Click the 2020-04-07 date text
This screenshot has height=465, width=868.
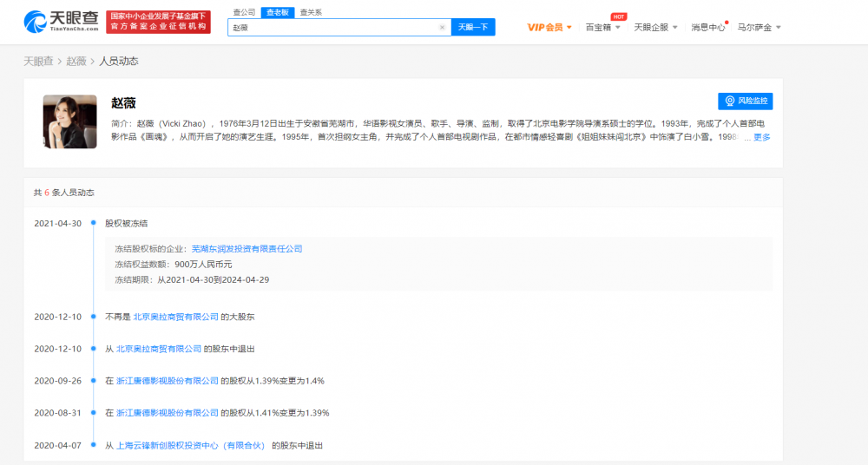tap(57, 446)
